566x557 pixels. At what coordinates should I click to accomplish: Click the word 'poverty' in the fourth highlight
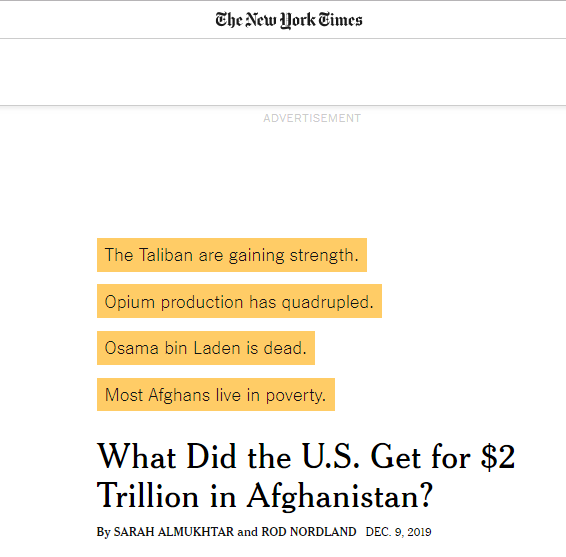pos(296,396)
